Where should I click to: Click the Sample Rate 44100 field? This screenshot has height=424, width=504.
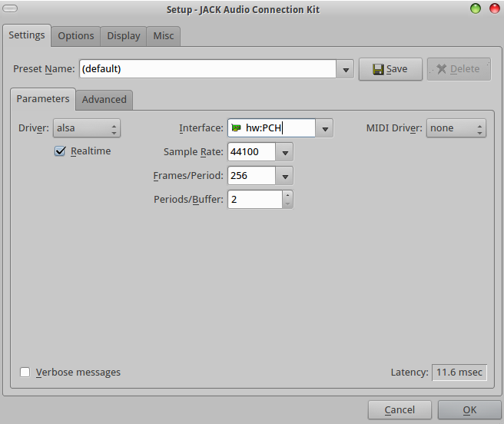click(252, 152)
